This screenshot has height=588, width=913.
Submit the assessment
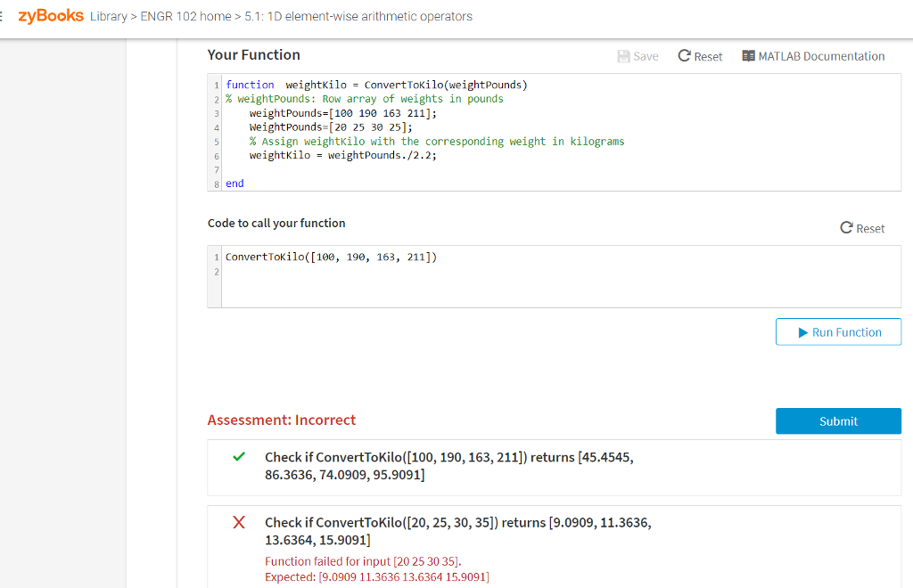pyautogui.click(x=837, y=421)
